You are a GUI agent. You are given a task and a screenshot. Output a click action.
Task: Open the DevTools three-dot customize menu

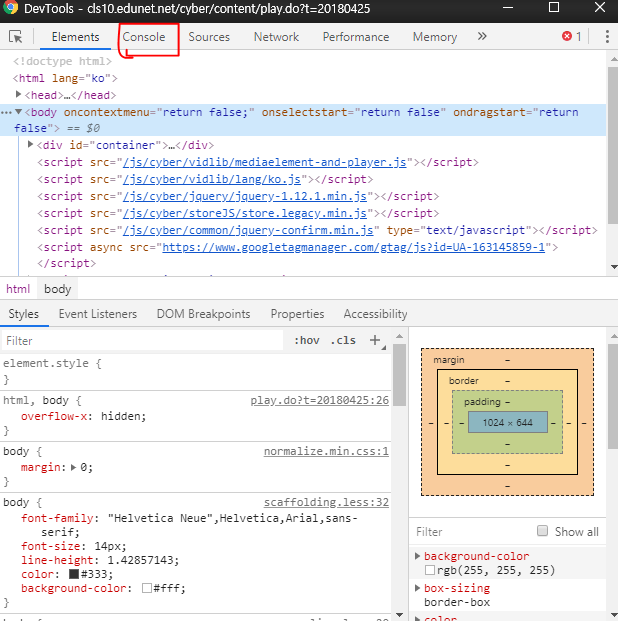607,36
